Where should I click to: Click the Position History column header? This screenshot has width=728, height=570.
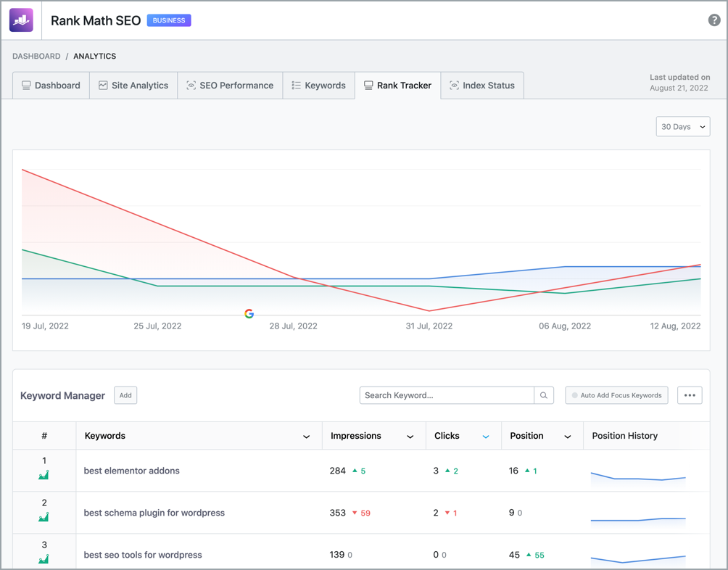624,436
